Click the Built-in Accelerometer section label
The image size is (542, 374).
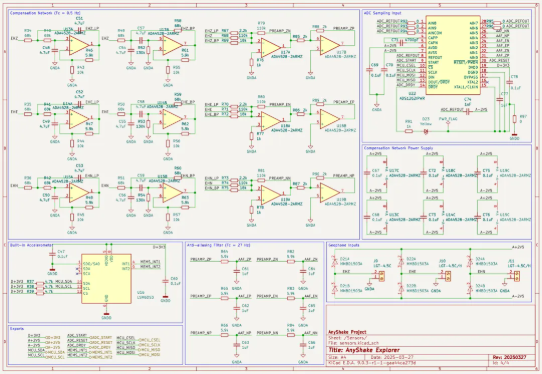click(31, 245)
